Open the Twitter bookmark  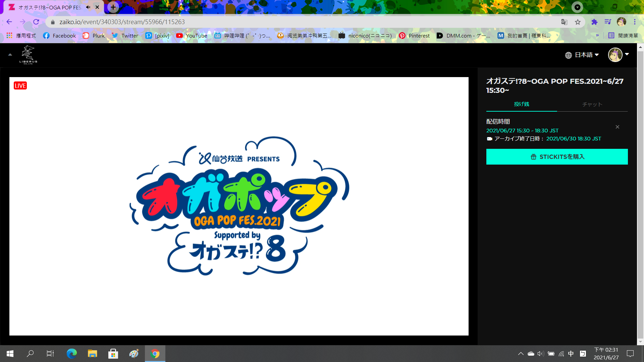pyautogui.click(x=125, y=36)
